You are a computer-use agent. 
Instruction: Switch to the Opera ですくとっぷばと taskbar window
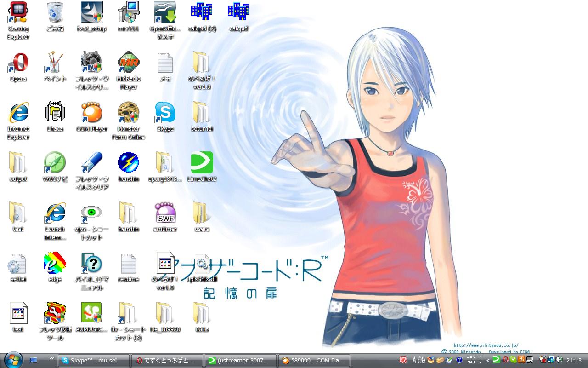click(x=167, y=361)
